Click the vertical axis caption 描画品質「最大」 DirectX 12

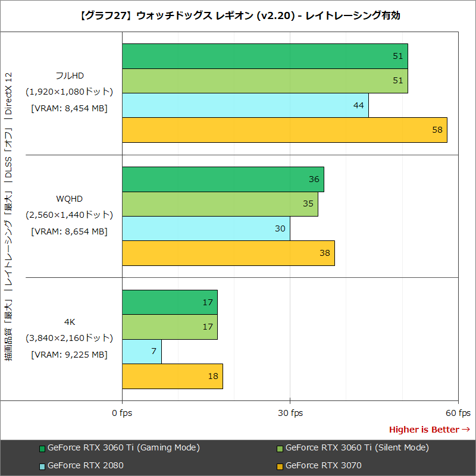[x=8, y=217]
